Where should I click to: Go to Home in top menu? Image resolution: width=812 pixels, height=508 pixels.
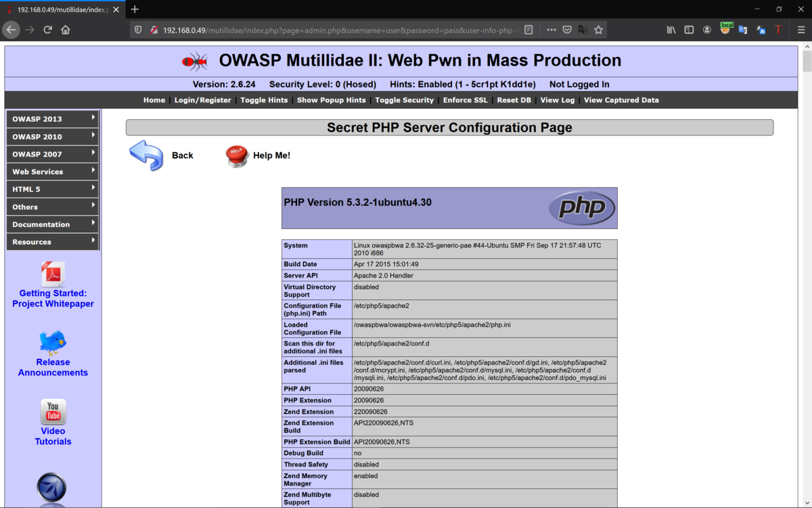154,100
